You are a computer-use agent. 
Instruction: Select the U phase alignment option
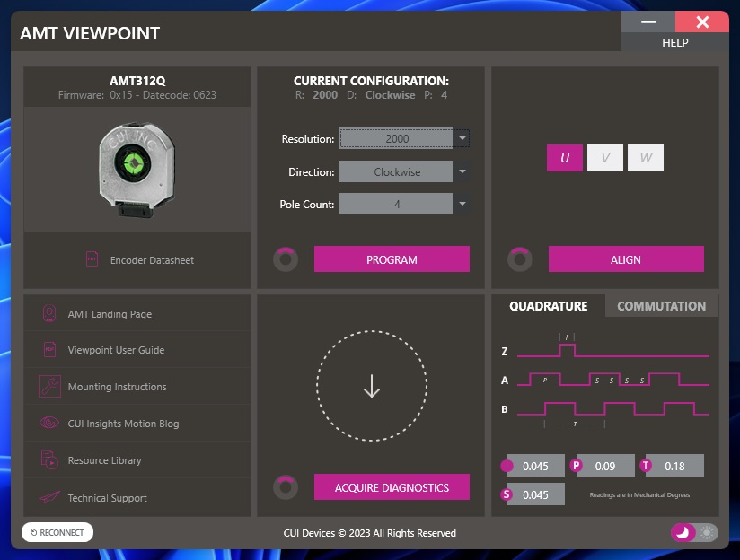tap(565, 158)
